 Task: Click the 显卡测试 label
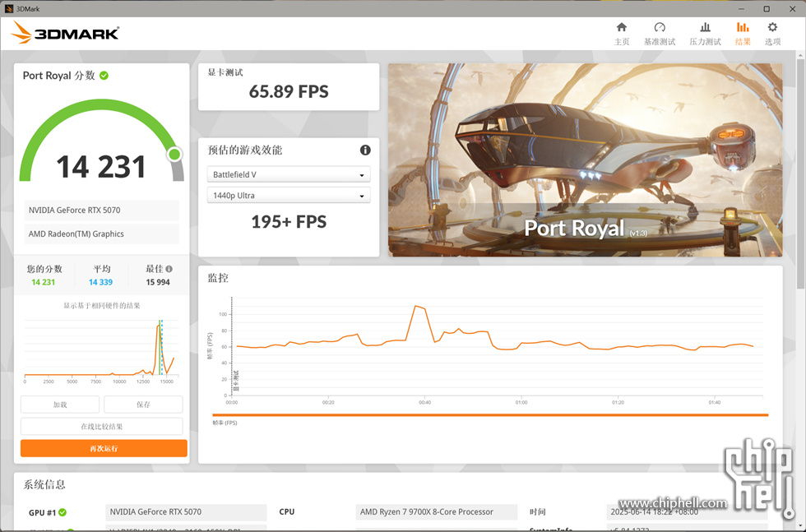click(225, 72)
